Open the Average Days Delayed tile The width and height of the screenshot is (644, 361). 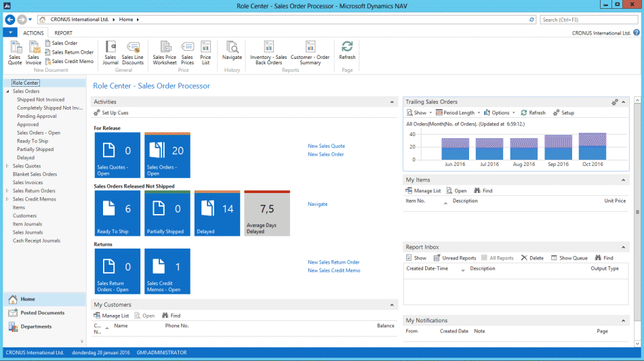[x=267, y=213]
